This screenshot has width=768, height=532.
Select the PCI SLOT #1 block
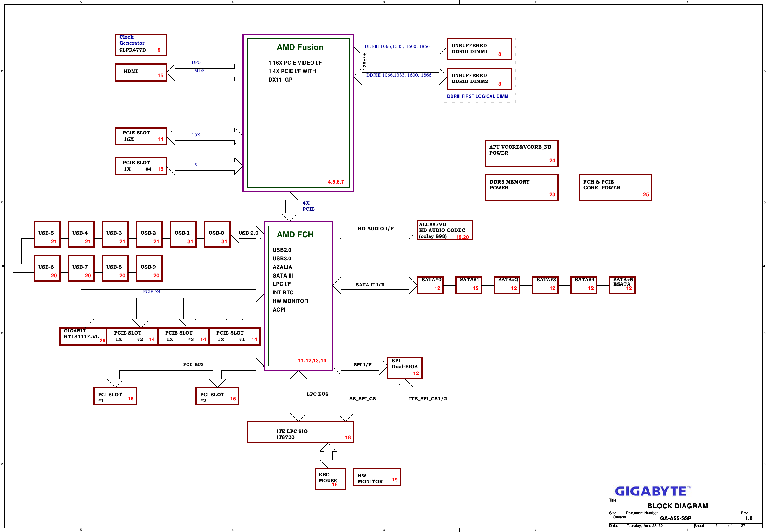(x=115, y=396)
